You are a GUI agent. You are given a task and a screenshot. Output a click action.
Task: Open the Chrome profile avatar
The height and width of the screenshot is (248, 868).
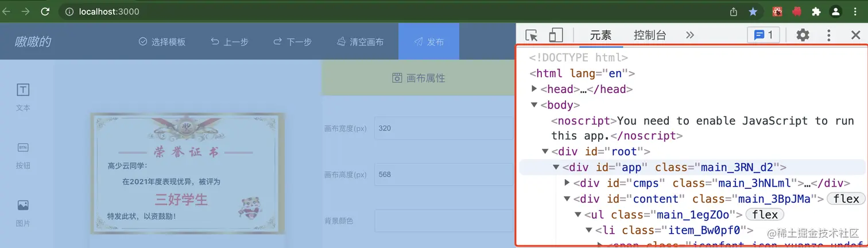(x=836, y=11)
